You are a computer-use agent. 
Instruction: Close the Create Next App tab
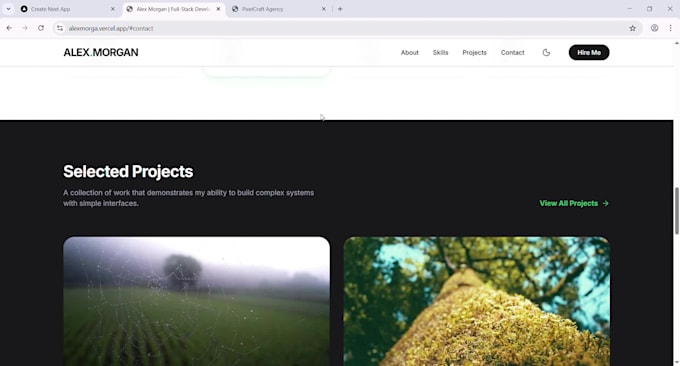[x=113, y=9]
